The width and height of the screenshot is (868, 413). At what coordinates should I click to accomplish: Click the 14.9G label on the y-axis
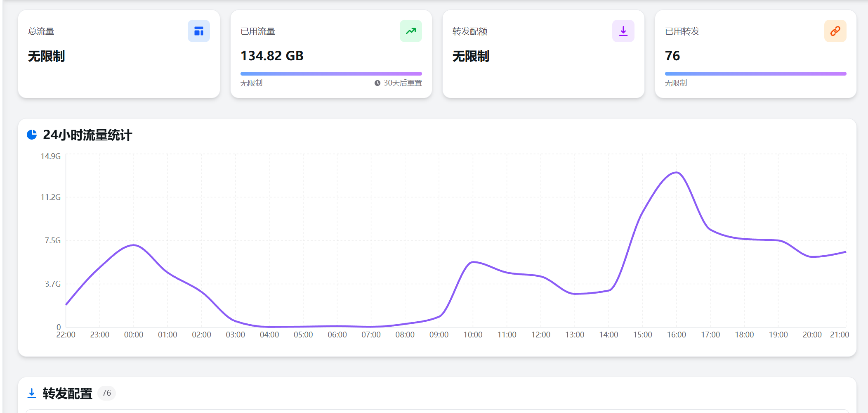(50, 156)
